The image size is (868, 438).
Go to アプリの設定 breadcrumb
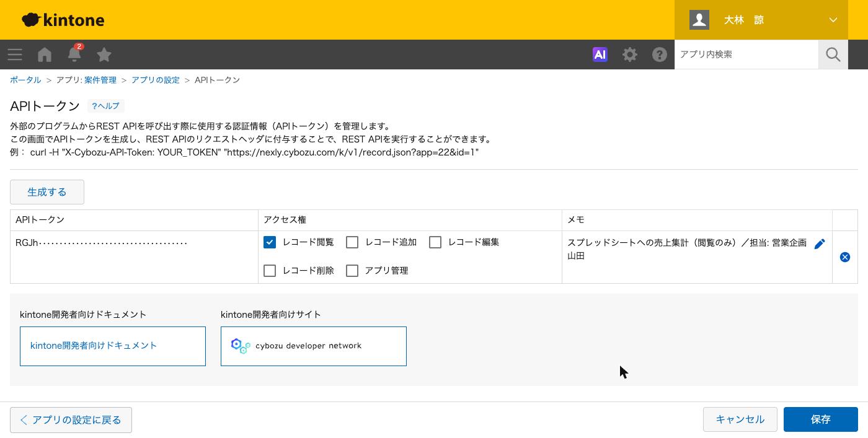[x=156, y=80]
